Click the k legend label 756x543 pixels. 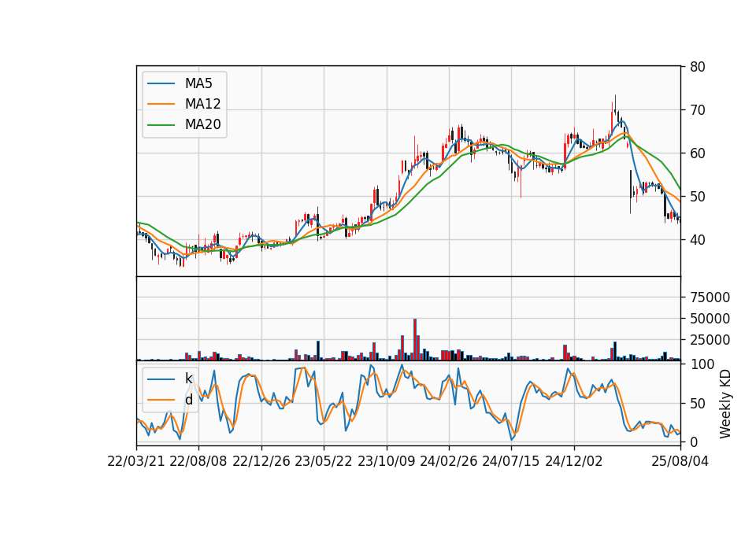pos(189,379)
